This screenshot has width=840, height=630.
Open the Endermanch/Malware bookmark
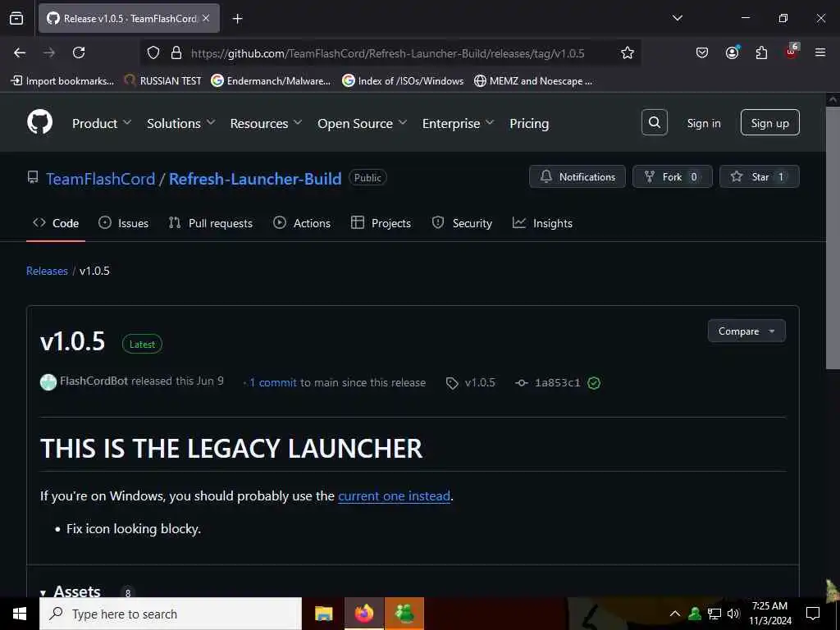click(x=271, y=81)
